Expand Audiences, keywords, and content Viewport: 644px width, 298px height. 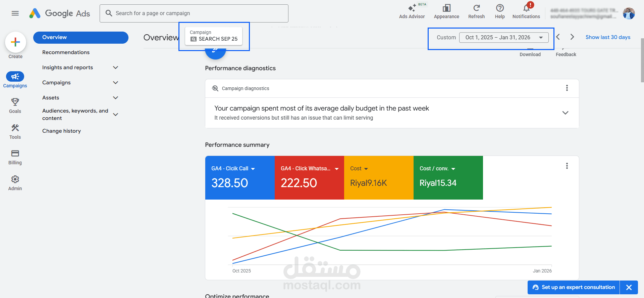[x=116, y=115]
